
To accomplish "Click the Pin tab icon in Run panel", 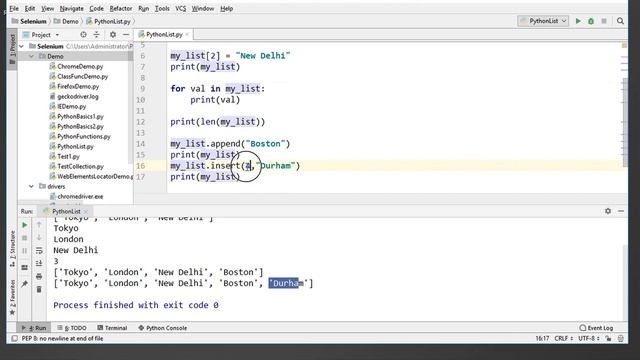I will [x=24, y=284].
